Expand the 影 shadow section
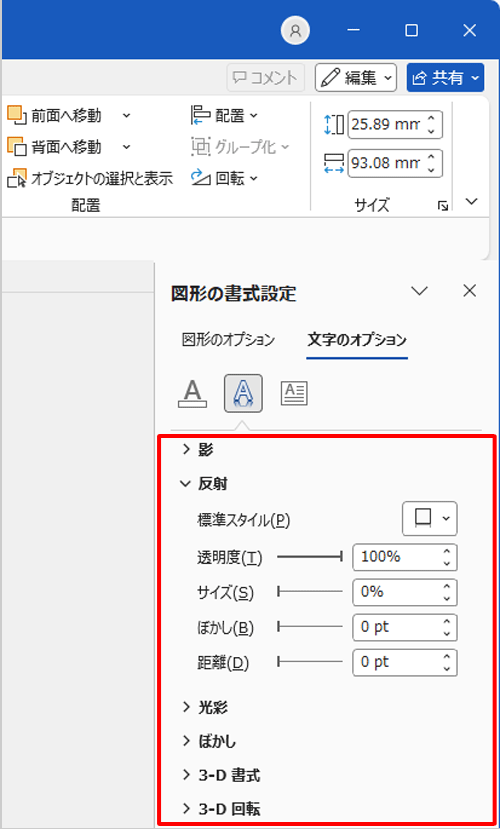Screen dimensions: 500x829 pyautogui.click(x=197, y=450)
